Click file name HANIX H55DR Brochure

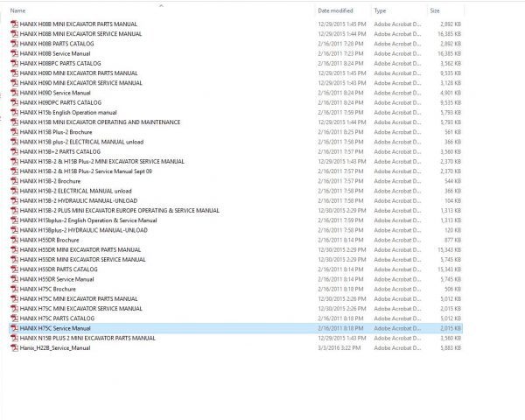pos(50,240)
